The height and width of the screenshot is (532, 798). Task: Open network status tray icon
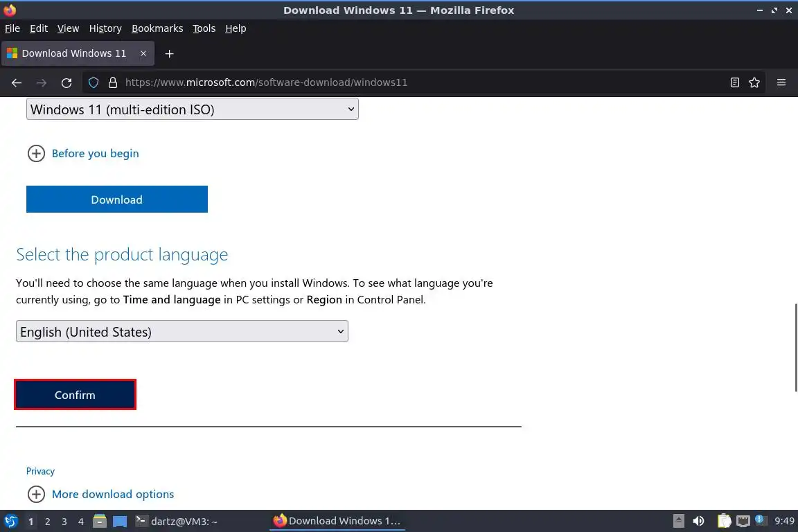tap(743, 521)
